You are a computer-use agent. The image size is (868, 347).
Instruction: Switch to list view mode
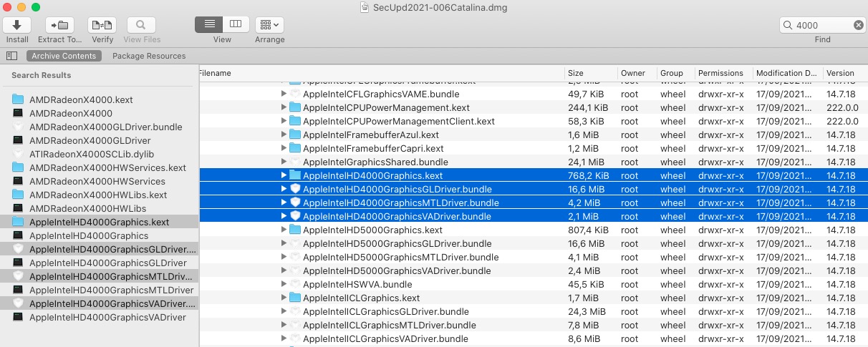tap(208, 24)
